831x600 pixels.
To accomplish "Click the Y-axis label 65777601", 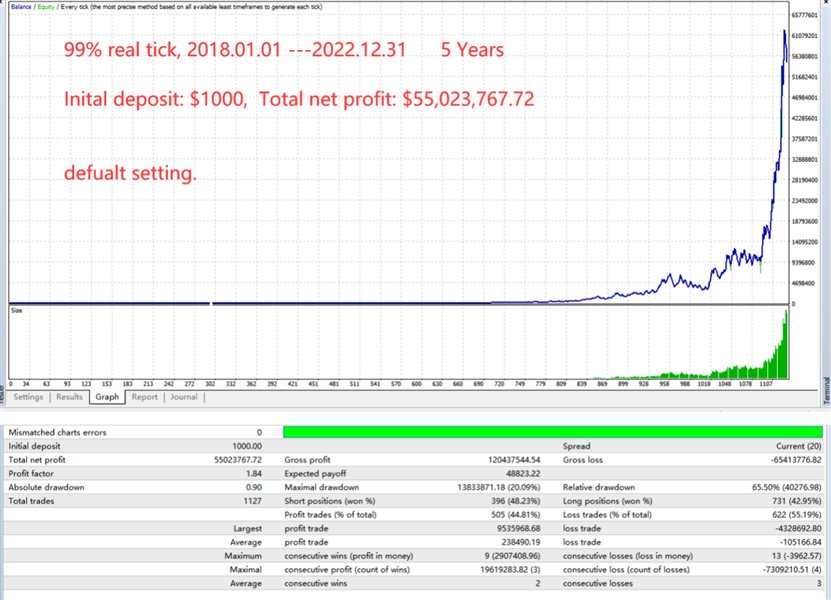I will tap(804, 15).
